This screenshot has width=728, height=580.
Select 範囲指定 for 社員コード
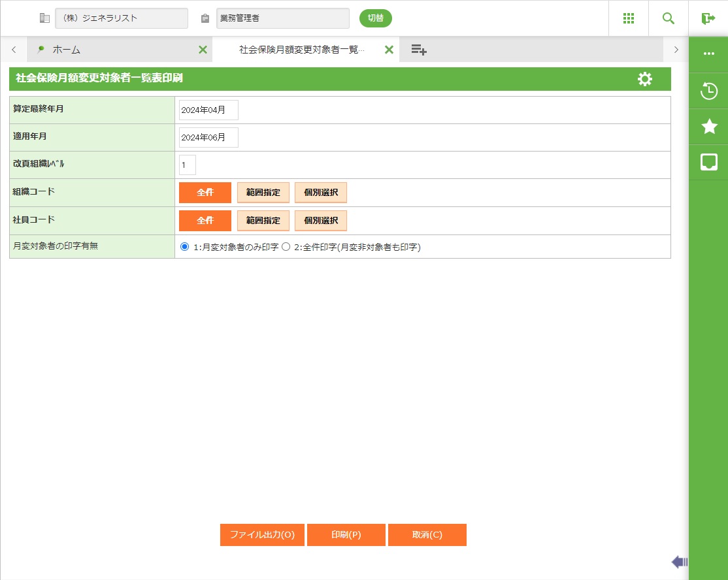click(263, 220)
